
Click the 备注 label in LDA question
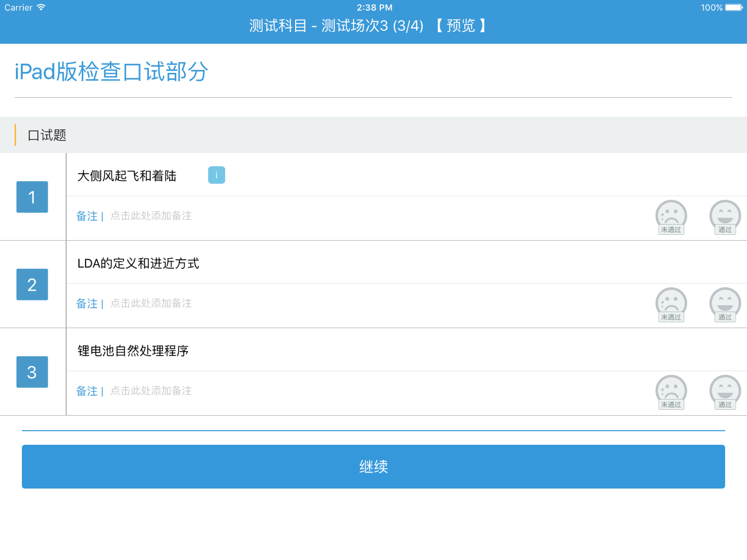[x=87, y=303]
